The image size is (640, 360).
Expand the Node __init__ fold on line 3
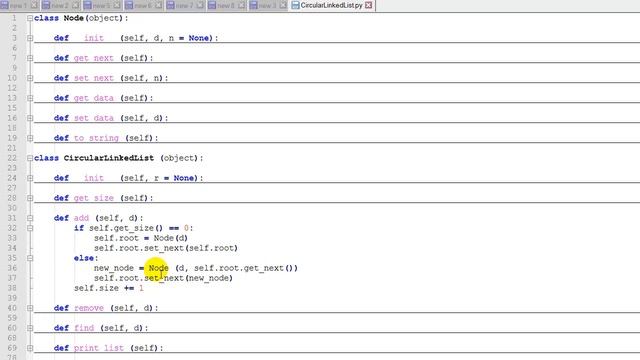pos(30,38)
